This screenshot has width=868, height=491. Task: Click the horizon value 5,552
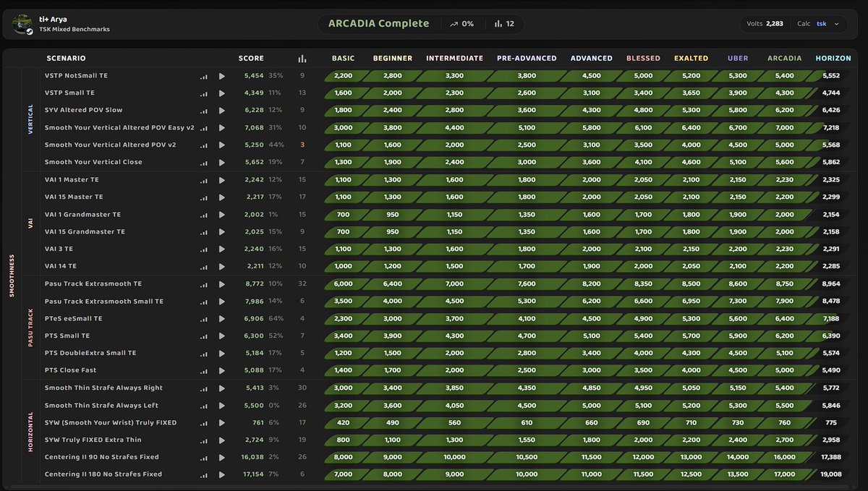point(832,76)
